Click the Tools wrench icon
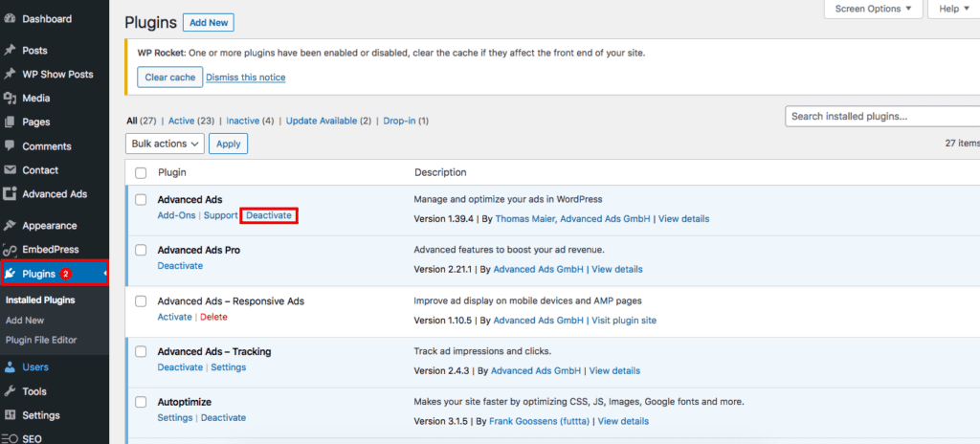980x444 pixels. point(10,391)
